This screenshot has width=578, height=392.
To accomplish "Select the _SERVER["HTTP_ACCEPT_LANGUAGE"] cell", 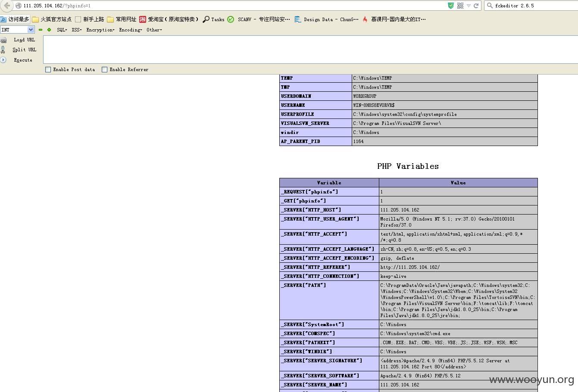I will [x=329, y=249].
